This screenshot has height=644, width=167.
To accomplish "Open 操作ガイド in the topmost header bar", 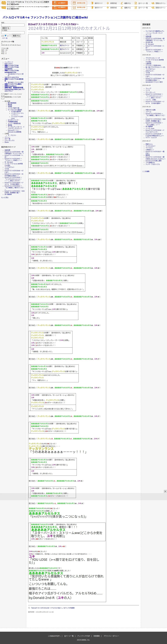I will 97,3.
